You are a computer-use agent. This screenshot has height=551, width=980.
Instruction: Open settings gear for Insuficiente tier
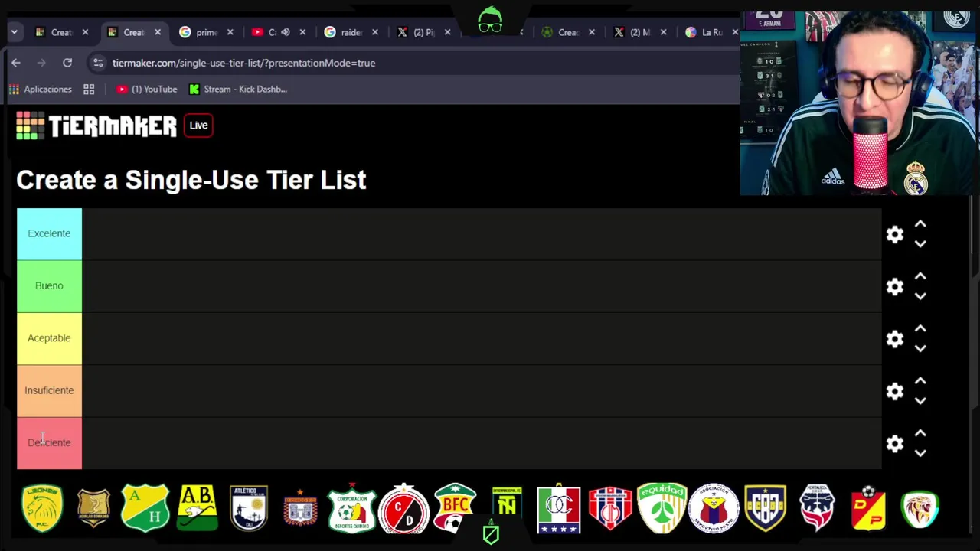[895, 391]
